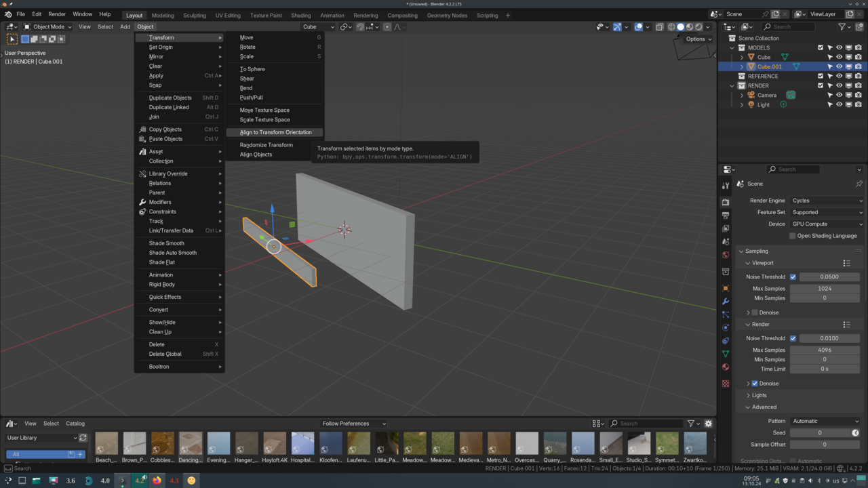Select the Select Box tool icon

click(12, 39)
